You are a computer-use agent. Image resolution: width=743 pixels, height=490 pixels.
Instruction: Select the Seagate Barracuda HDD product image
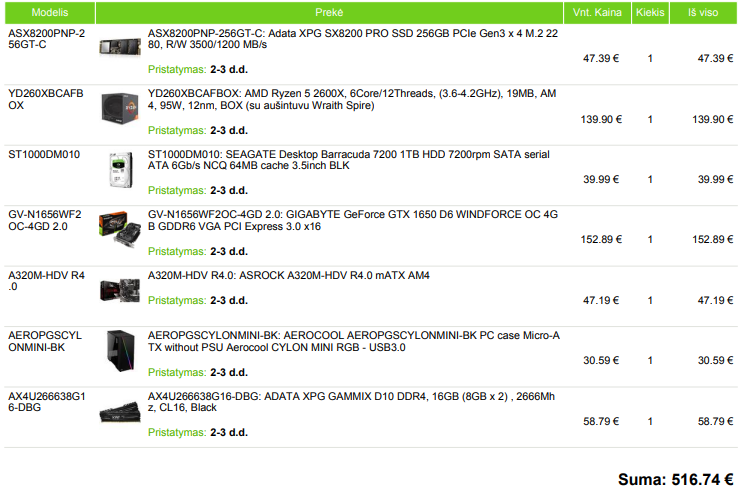coord(121,170)
